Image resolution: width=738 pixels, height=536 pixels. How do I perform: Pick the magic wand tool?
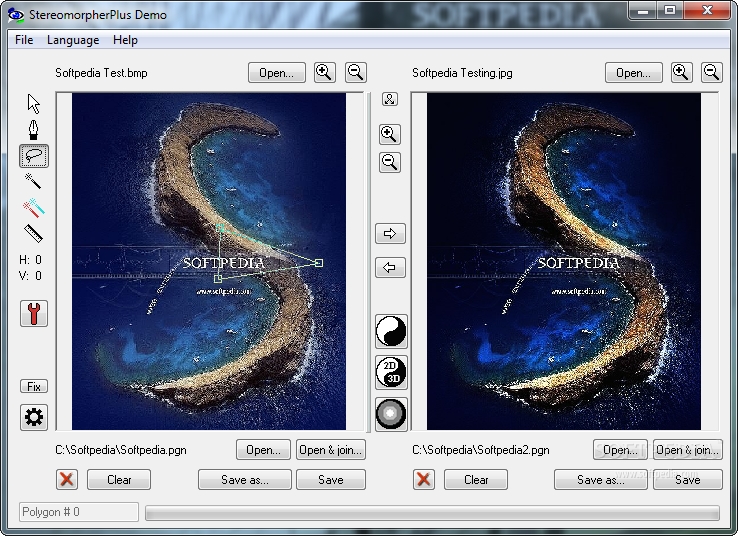click(x=33, y=181)
